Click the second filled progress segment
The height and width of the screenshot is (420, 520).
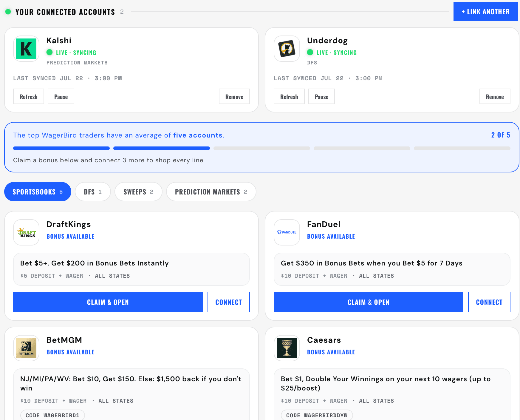point(162,148)
